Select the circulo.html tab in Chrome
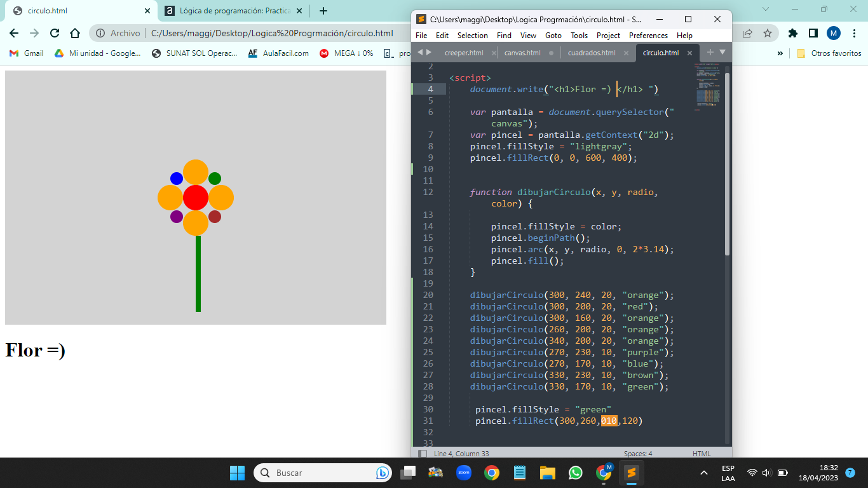The image size is (868, 488). [80, 11]
